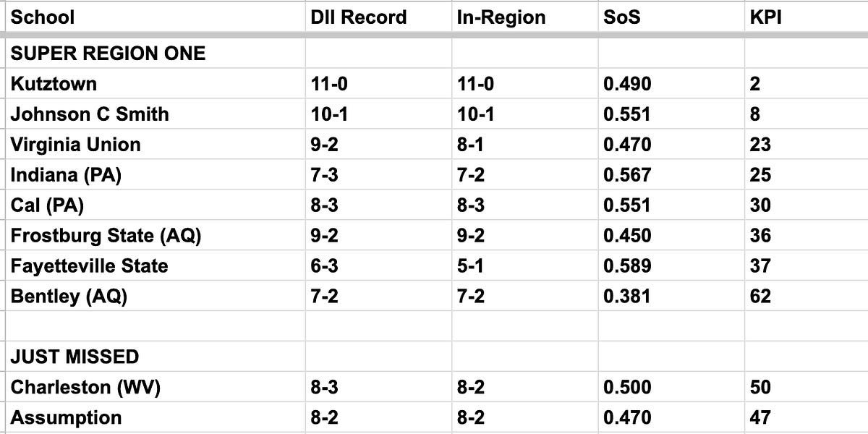Click the Fayetteville State cell
Screen dimensions: 868x434
coord(89,266)
